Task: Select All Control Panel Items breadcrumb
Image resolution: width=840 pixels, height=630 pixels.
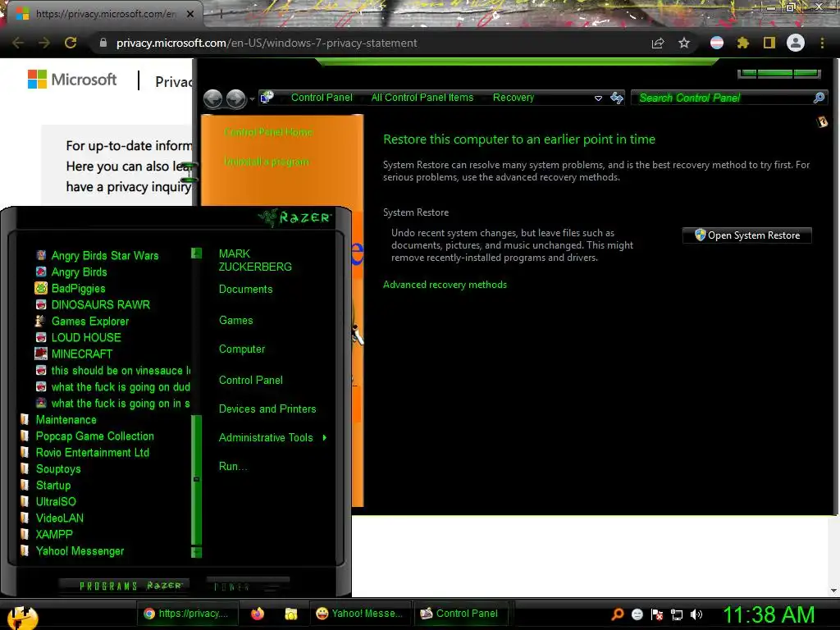Action: coord(422,98)
